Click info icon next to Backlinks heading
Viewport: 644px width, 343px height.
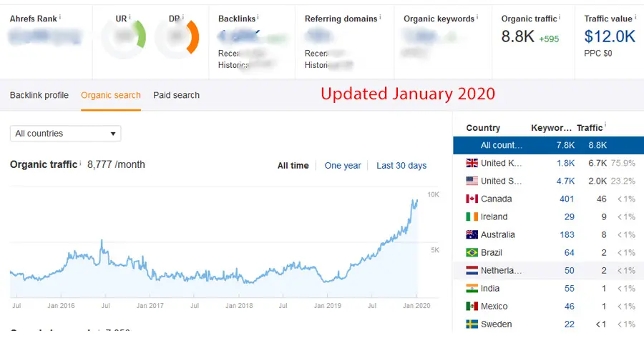click(x=258, y=16)
